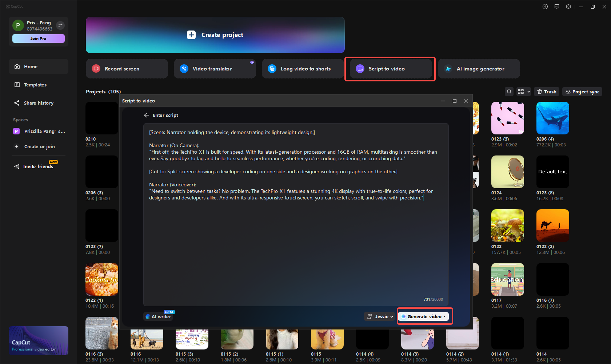Screen dimensions: 611x364
Task: Open the upload icon in the title bar
Action: pyautogui.click(x=545, y=7)
